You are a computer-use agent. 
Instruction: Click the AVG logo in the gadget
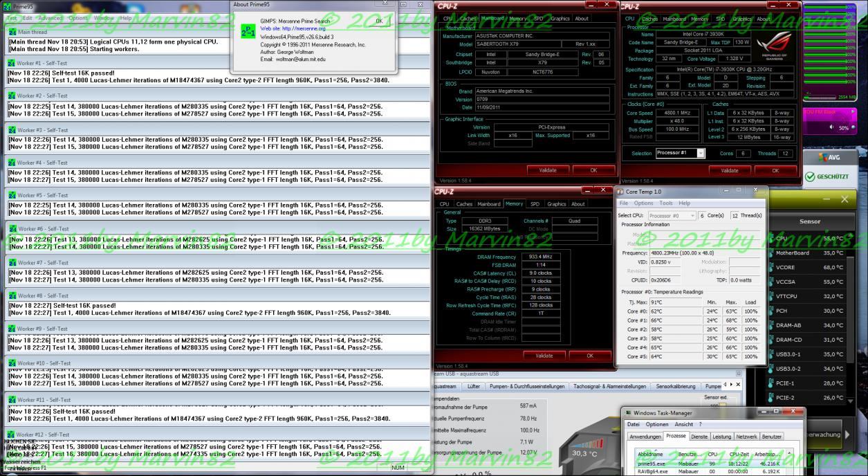(828, 158)
